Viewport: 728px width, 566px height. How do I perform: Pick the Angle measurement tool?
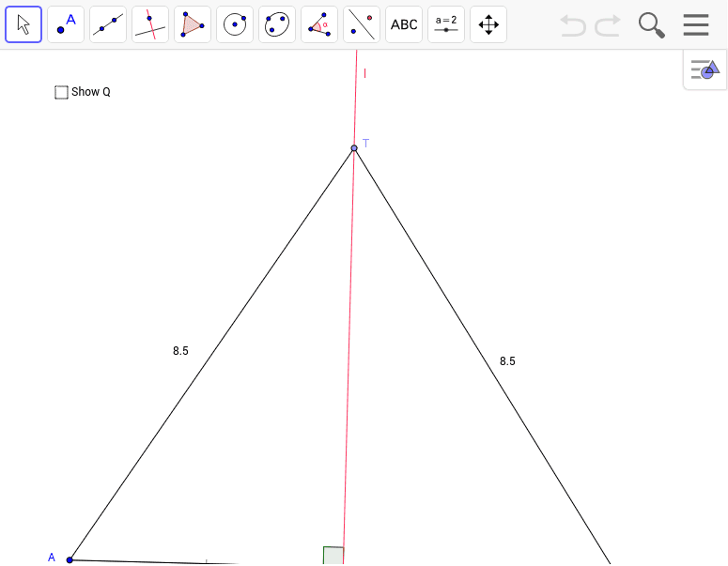click(319, 24)
